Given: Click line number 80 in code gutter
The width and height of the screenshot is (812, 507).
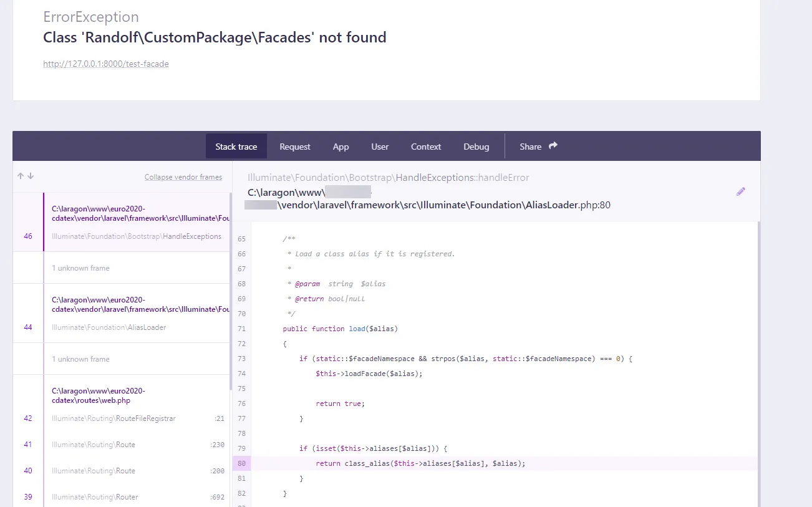Looking at the screenshot, I should [x=242, y=463].
